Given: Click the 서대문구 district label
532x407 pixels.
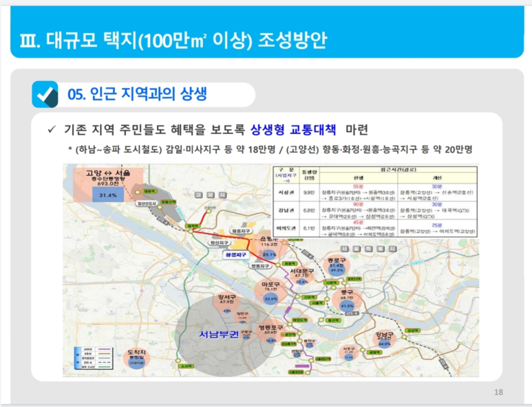Looking at the screenshot, I should coord(301,271).
